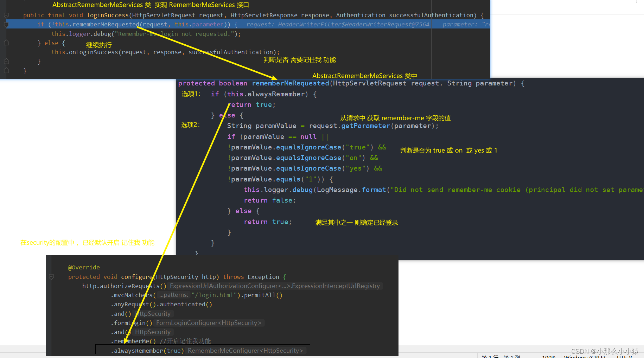Click rememberMeRequested call in the highlighted line
644x358 pixels.
click(x=106, y=24)
